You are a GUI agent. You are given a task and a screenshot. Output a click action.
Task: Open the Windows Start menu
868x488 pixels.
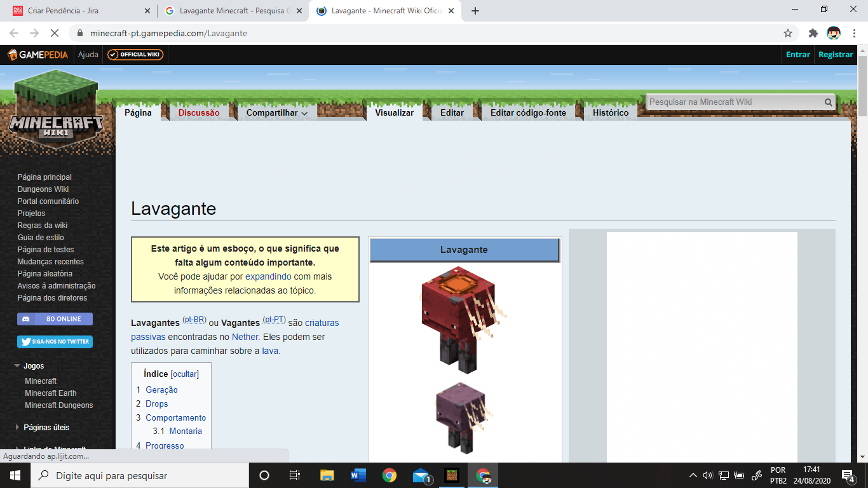(15, 475)
